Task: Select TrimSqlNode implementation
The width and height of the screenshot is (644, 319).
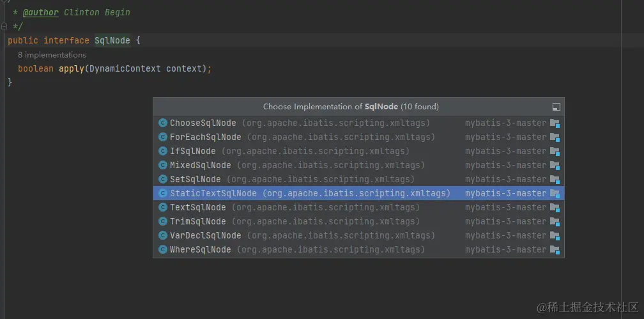Action: coord(358,222)
